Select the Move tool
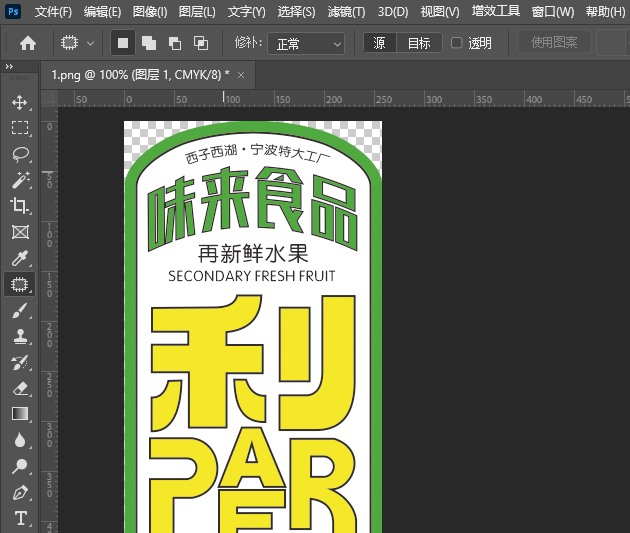This screenshot has height=533, width=630. (x=20, y=102)
